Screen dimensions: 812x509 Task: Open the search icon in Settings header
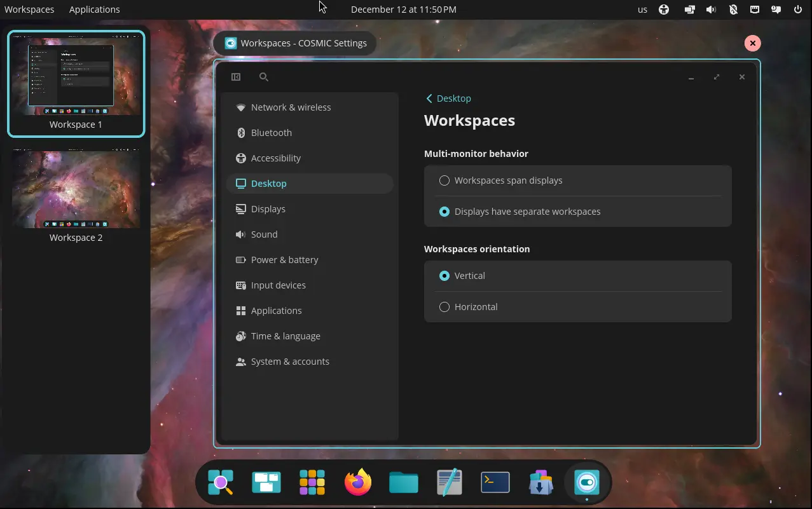pos(264,77)
